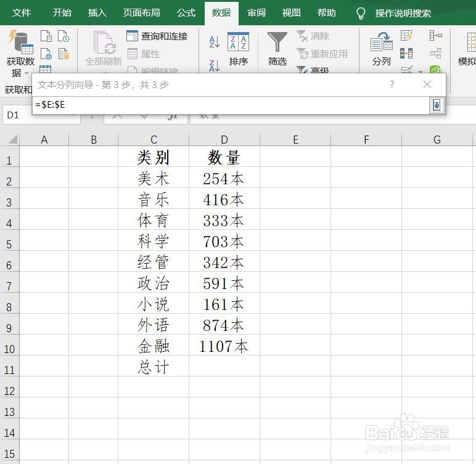Sort descending with Z-to-A icon
The image size is (476, 464).
point(215,66)
